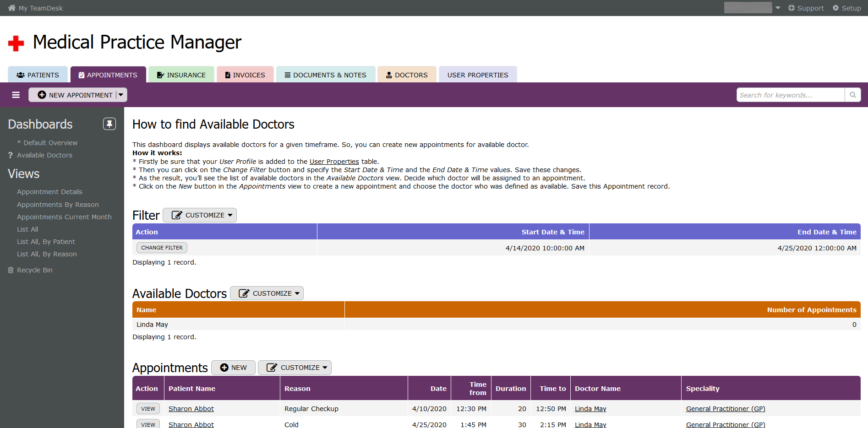This screenshot has width=868, height=428.
Task: Click the hamburger menu icon in purple toolbar
Action: [x=16, y=95]
